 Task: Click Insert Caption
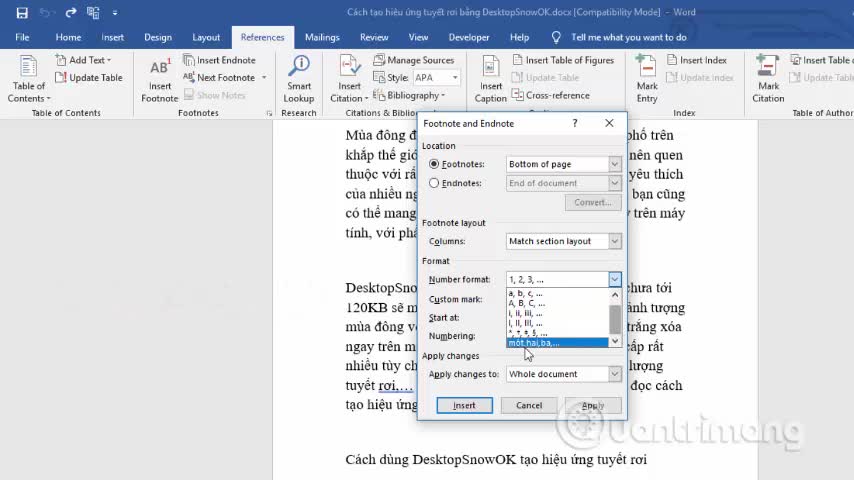(x=490, y=79)
